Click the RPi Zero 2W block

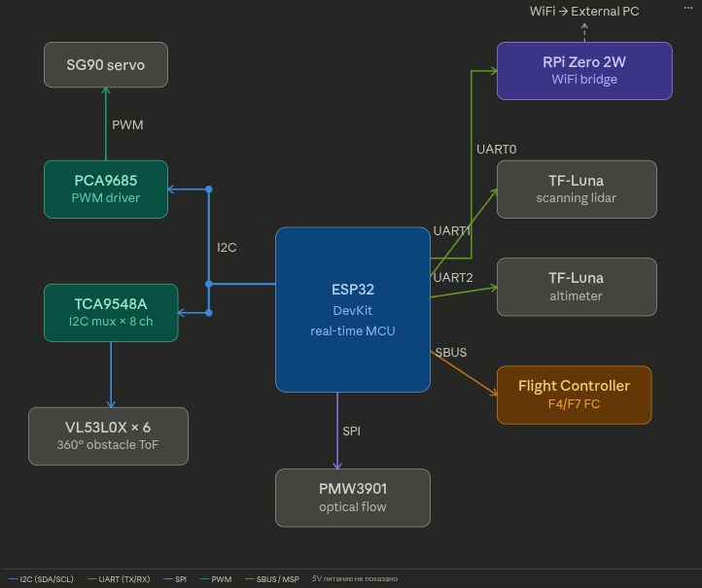584,71
